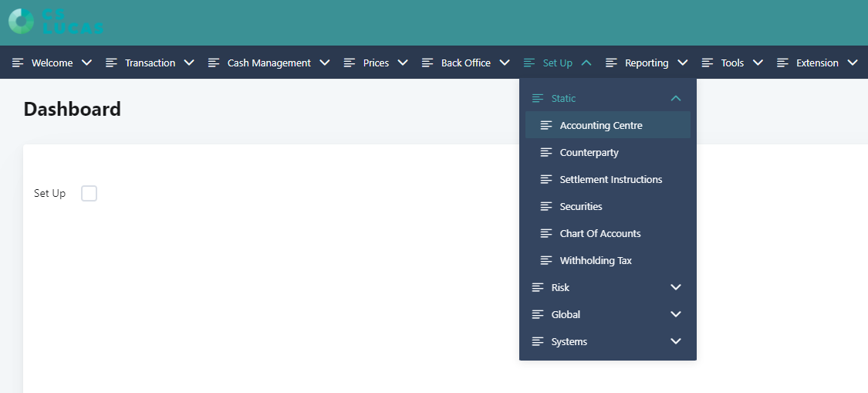Click the list icon next to Counterparty

(x=546, y=152)
